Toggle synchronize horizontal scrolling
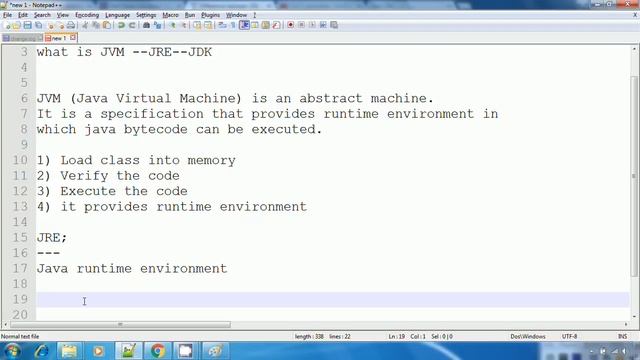 point(208,25)
